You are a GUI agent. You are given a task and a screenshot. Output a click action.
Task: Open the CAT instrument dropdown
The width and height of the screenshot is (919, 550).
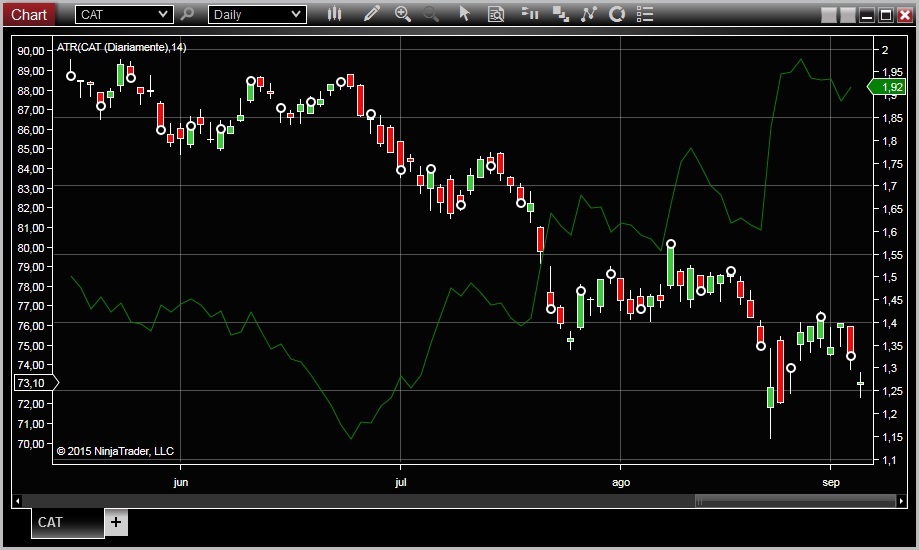pos(124,15)
